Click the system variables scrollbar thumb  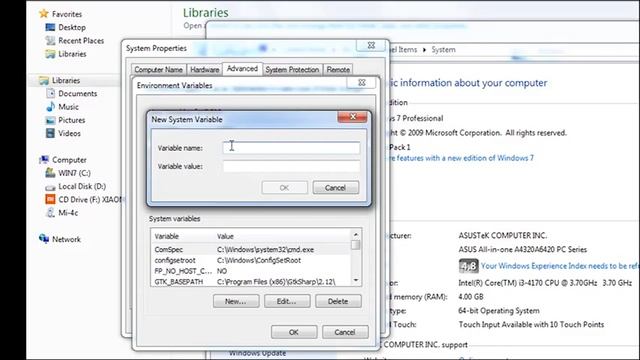356,244
